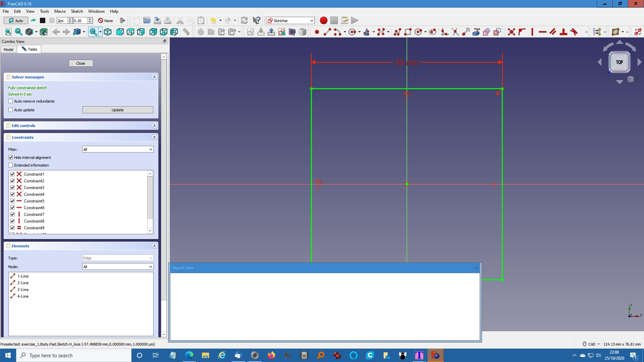Apply the perpendicular constraint tool

pos(563,32)
